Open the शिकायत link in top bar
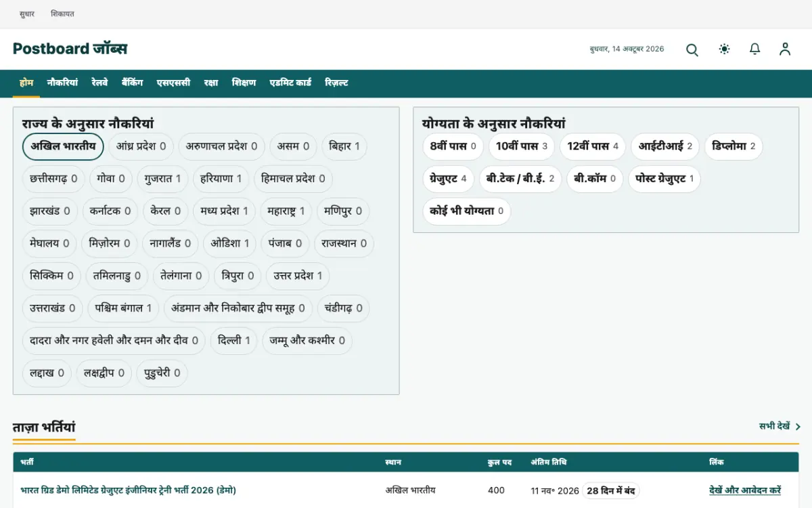The width and height of the screenshot is (812, 508). coord(62,14)
